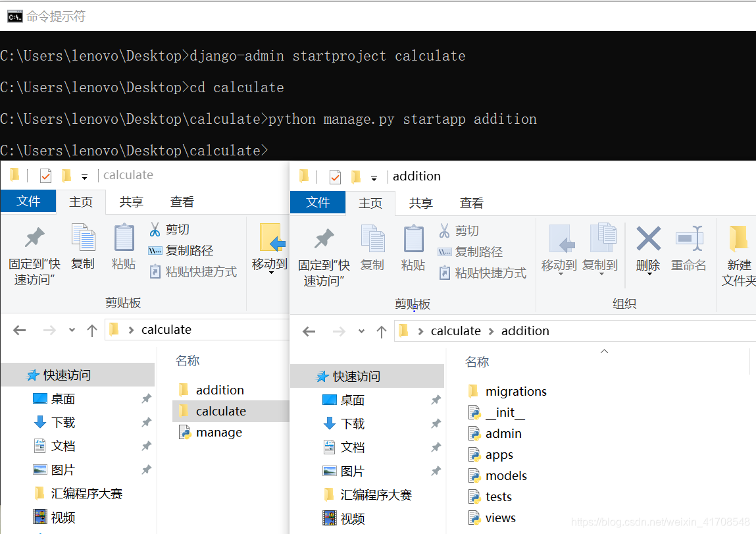The height and width of the screenshot is (534, 756).
Task: Expand Delete (删除) dropdown arrow
Action: (x=649, y=274)
